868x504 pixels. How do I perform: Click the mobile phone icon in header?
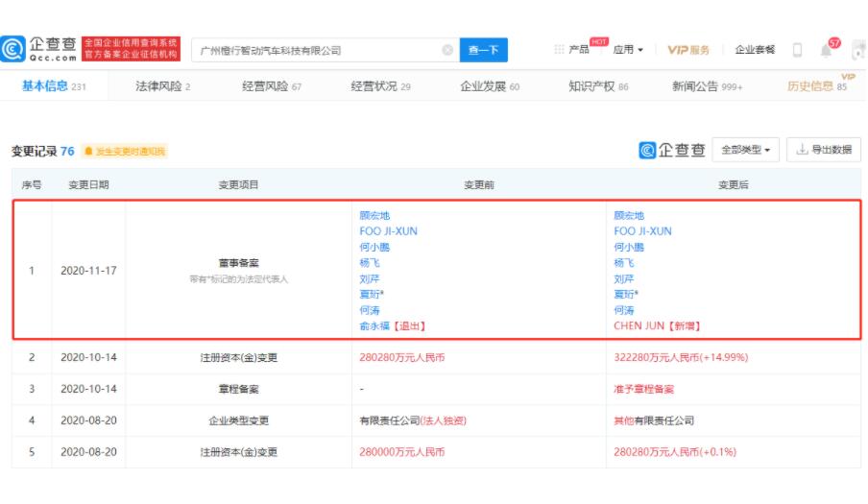tap(797, 50)
